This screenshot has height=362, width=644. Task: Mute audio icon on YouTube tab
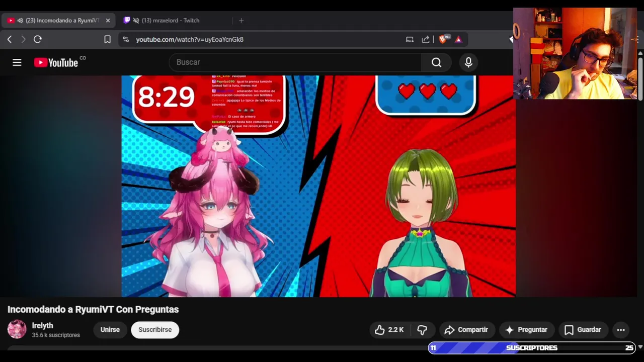pyautogui.click(x=20, y=21)
